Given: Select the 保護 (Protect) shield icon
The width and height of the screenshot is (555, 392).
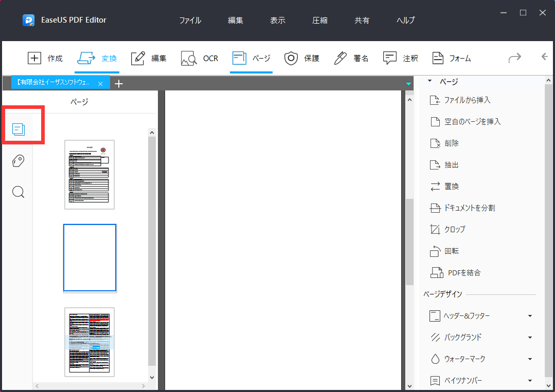Looking at the screenshot, I should point(291,59).
